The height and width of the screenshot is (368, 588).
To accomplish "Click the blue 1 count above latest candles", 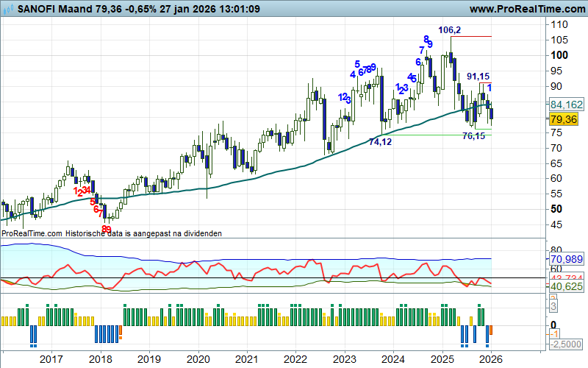I will click(490, 88).
